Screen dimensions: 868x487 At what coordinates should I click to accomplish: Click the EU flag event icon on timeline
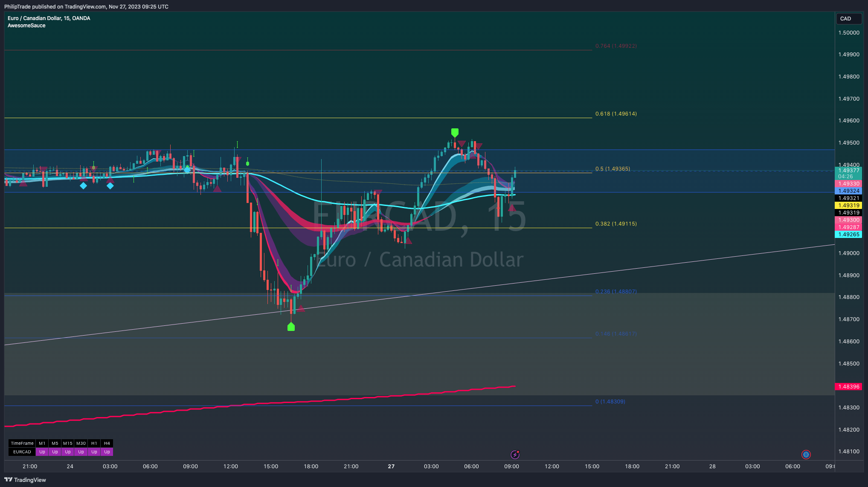coord(805,455)
